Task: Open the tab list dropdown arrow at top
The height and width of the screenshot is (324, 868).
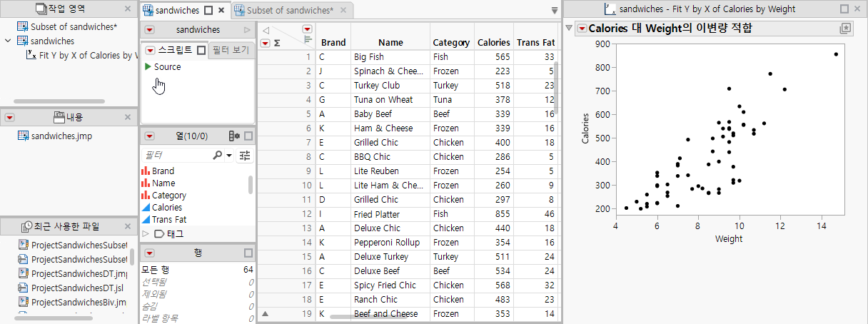Action: point(555,11)
